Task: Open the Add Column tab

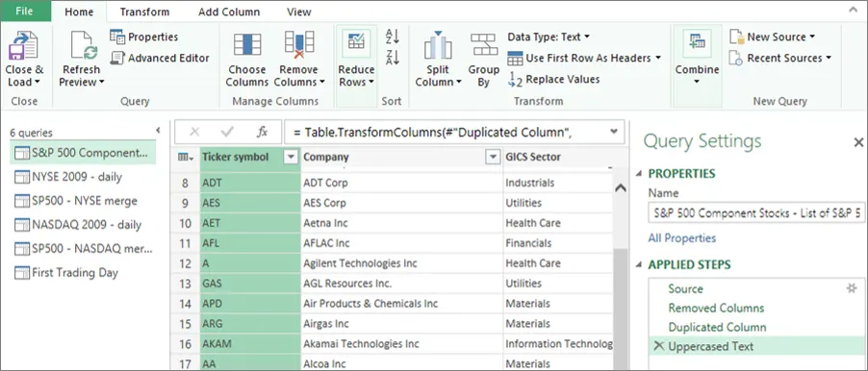Action: coord(229,12)
